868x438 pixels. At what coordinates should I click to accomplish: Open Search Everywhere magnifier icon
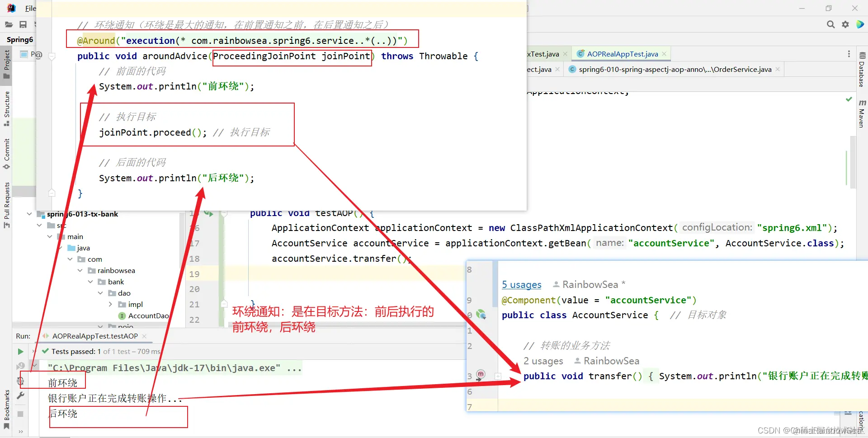(x=830, y=24)
